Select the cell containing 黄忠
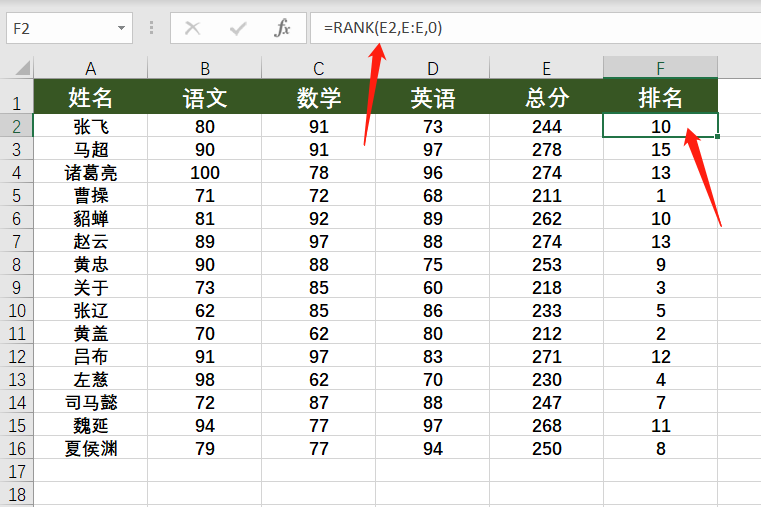 click(90, 264)
